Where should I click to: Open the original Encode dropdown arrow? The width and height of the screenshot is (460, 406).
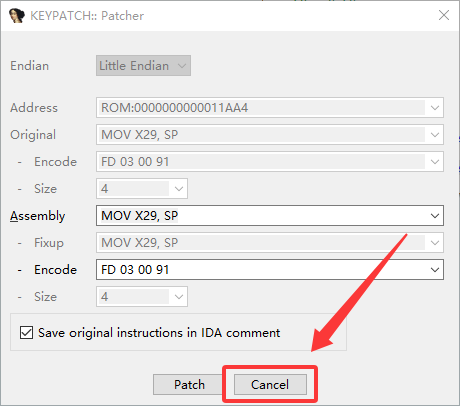coord(435,162)
